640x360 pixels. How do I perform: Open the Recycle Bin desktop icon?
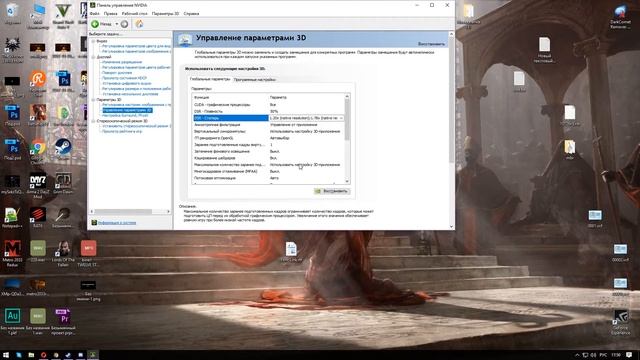(12, 14)
